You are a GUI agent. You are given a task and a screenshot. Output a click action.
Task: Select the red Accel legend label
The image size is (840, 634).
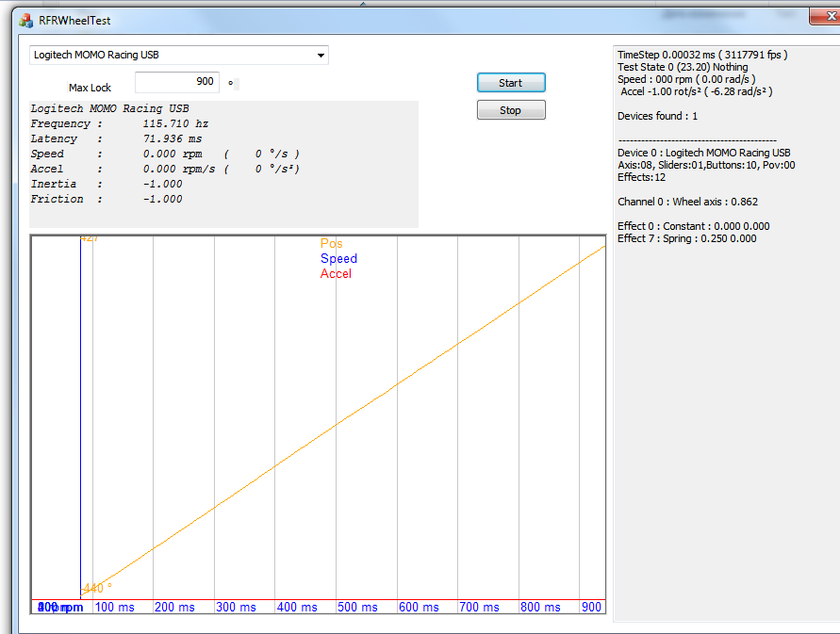coord(336,274)
